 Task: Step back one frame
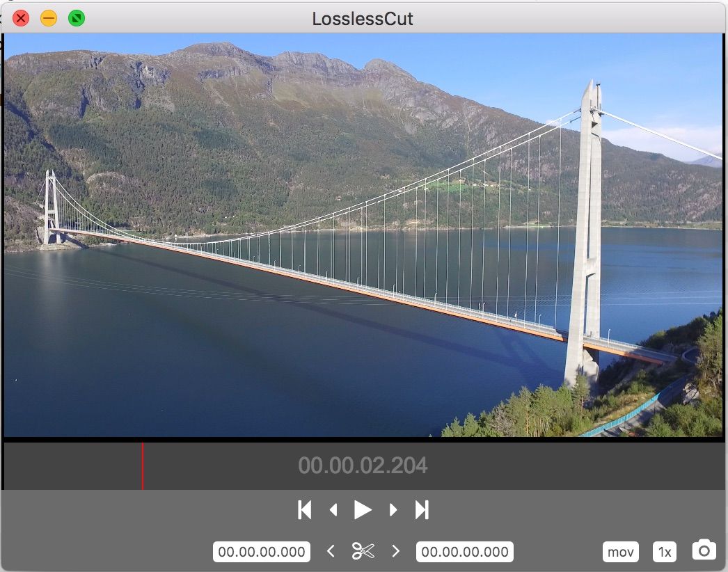pos(333,510)
